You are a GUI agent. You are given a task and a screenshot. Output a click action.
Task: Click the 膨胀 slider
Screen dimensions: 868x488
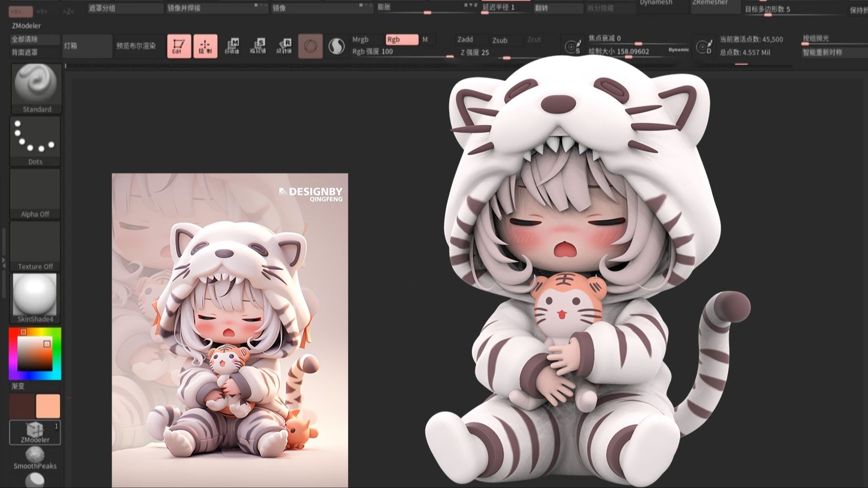click(x=427, y=8)
